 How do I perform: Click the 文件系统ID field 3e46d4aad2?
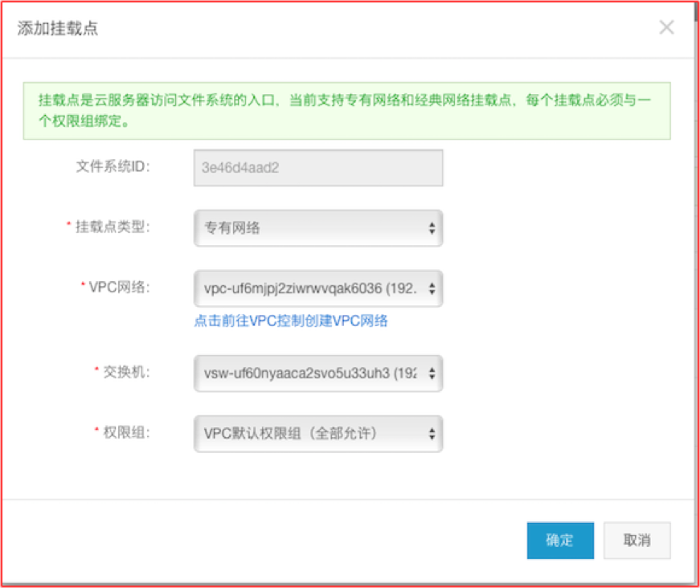point(318,168)
